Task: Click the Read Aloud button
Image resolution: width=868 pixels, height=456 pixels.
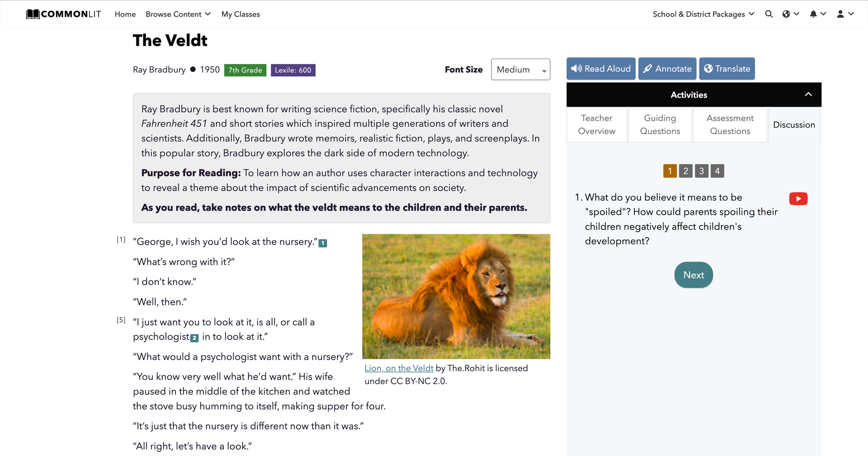Action: 601,69
